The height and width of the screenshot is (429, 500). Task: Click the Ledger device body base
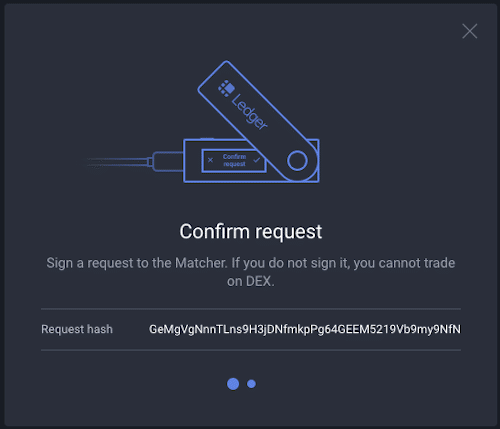pos(251,161)
